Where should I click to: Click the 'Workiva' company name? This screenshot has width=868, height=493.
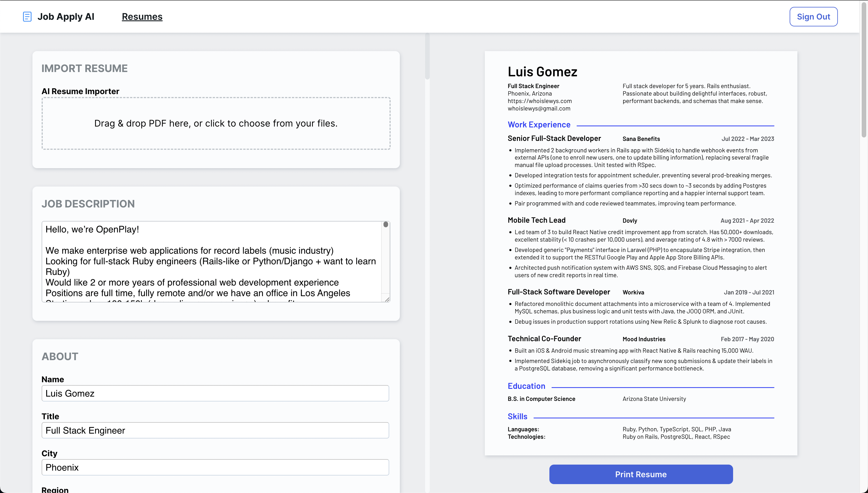pos(633,292)
